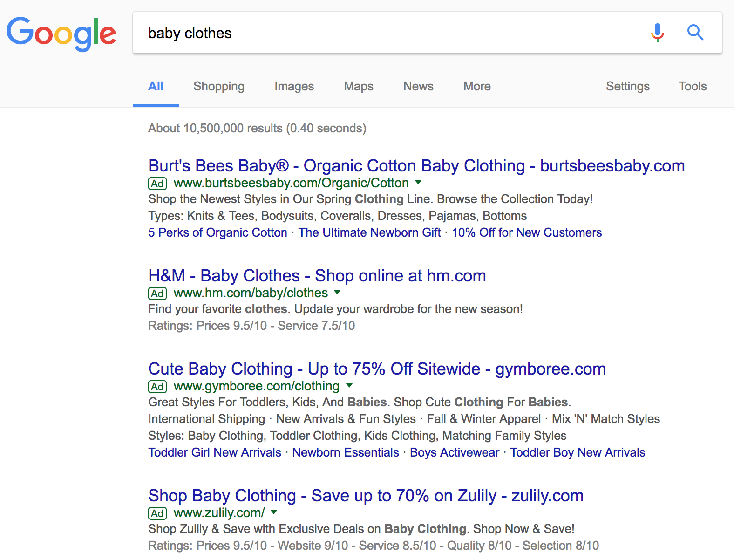Click Types: Knits & Tees description line

pos(337,216)
